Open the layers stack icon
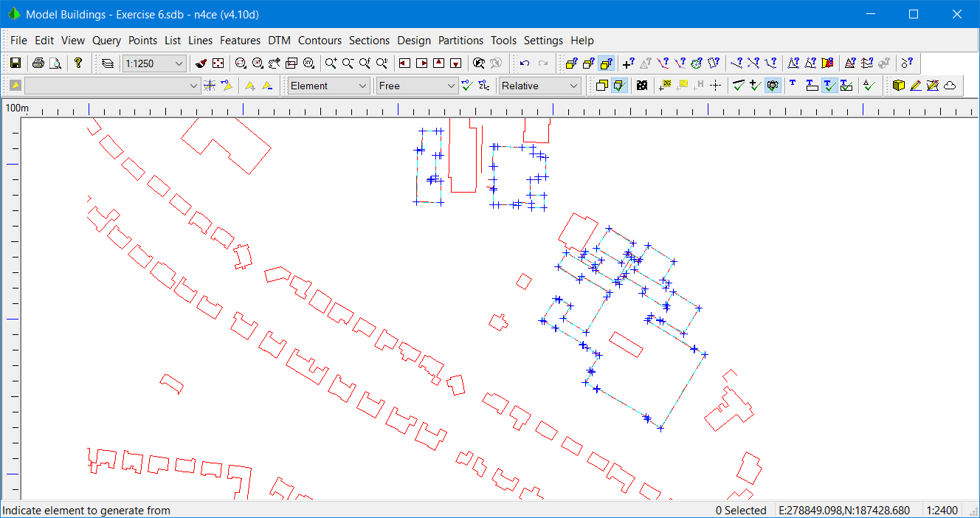Viewport: 980px width, 518px height. tap(107, 63)
